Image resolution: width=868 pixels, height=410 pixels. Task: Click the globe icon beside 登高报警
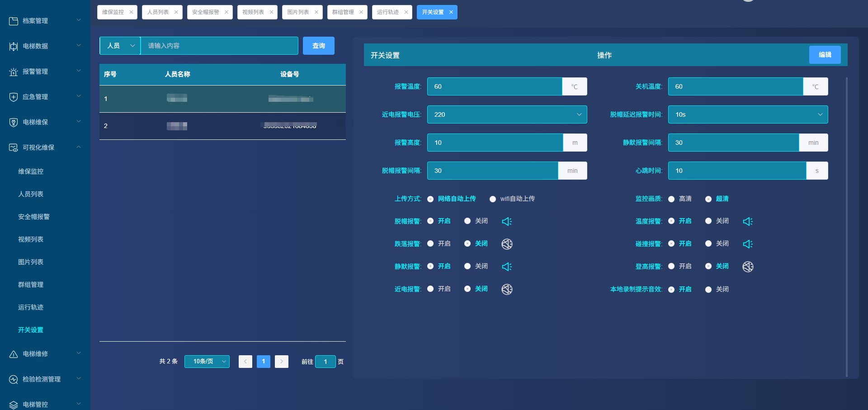tap(748, 267)
